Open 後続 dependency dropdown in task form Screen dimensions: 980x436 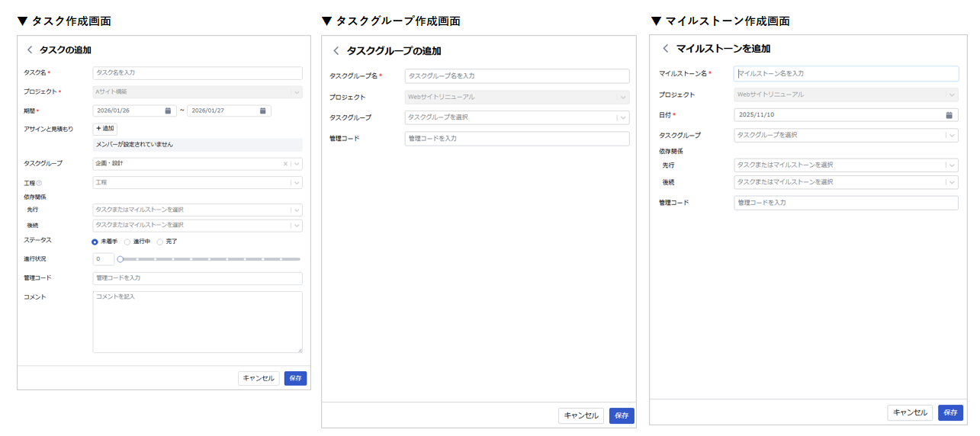tap(297, 226)
